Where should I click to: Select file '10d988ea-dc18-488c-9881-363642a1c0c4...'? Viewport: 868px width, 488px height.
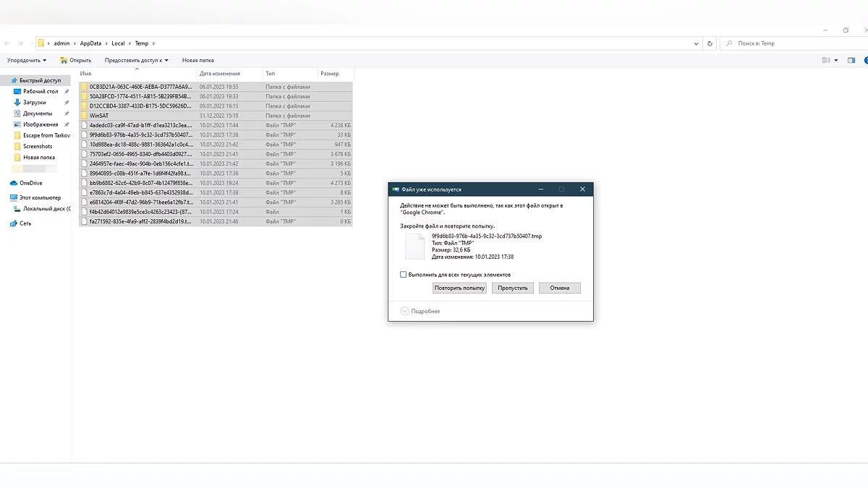tap(216, 144)
